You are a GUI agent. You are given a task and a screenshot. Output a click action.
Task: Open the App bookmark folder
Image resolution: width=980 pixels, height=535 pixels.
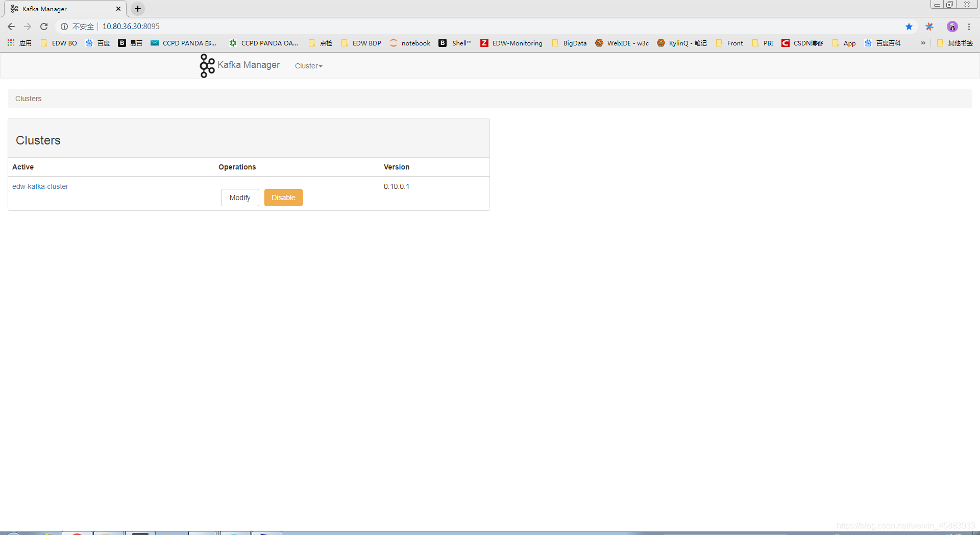[844, 43]
